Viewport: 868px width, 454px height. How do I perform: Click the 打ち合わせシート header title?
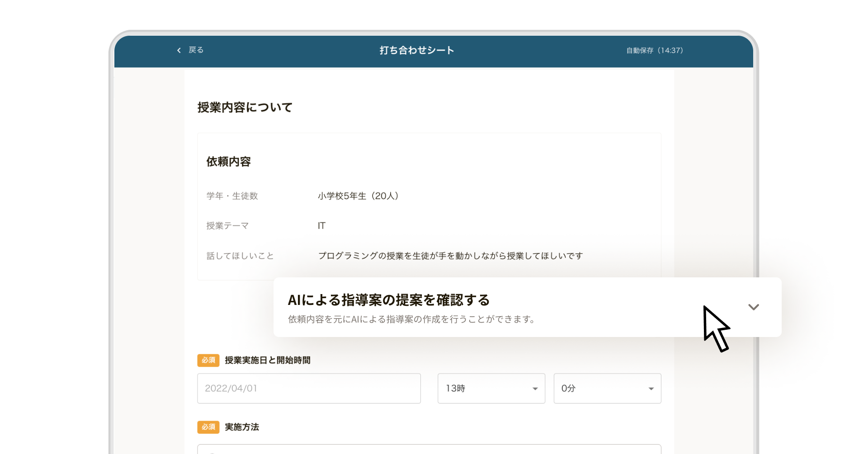[x=417, y=50]
